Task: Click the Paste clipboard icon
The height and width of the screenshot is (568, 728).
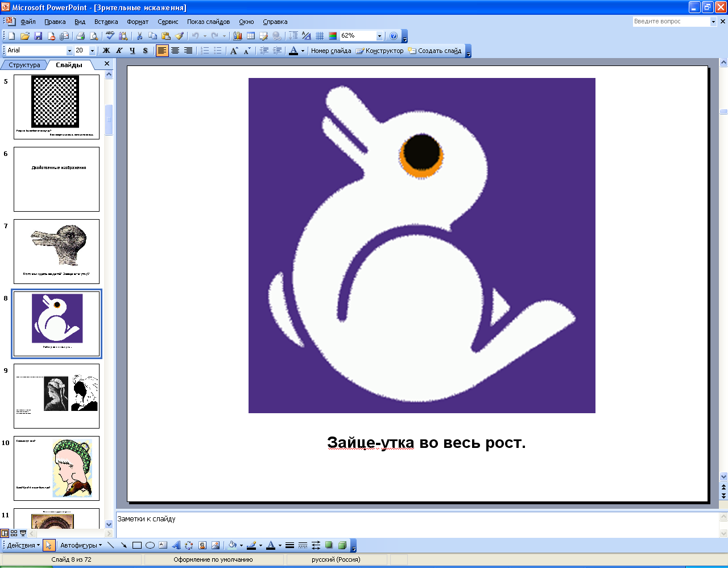Action: point(166,36)
